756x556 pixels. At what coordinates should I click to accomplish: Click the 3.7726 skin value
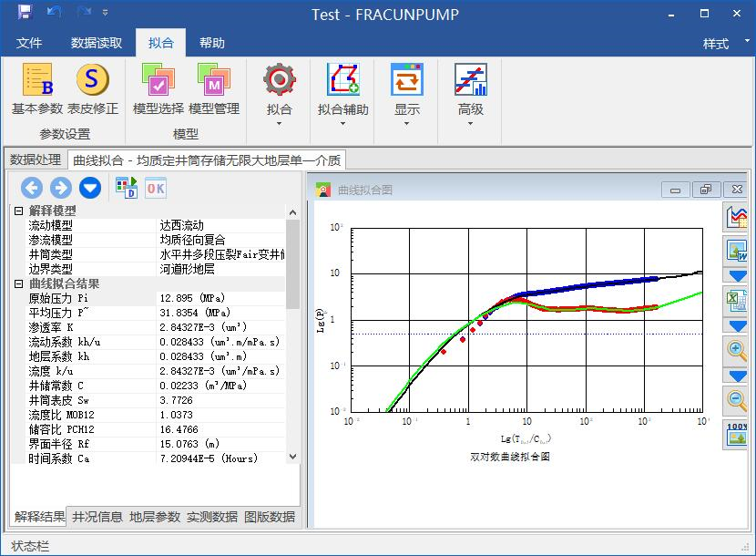176,400
